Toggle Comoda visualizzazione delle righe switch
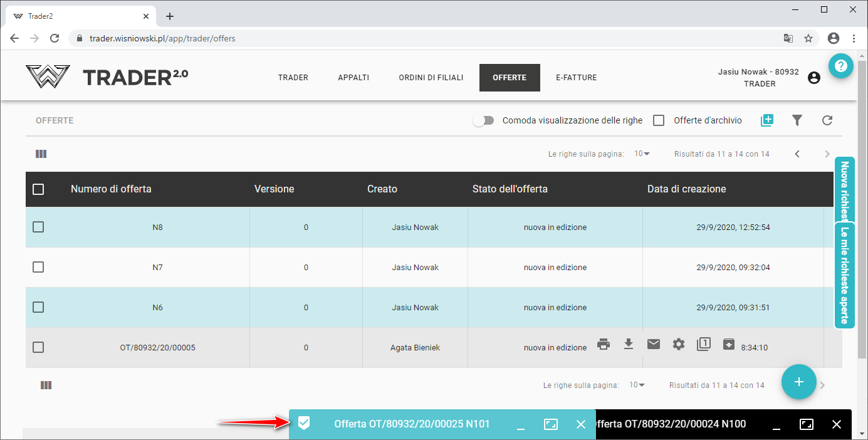 click(x=483, y=120)
